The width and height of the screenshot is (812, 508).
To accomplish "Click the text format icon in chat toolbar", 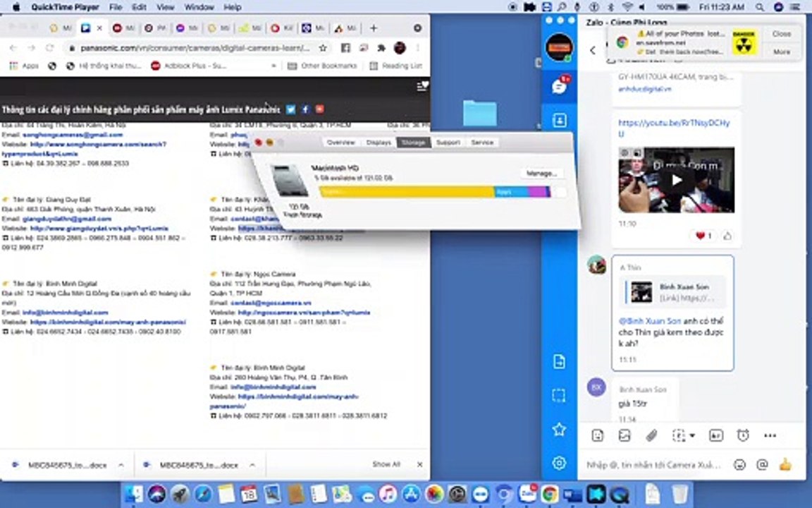I will 715,435.
